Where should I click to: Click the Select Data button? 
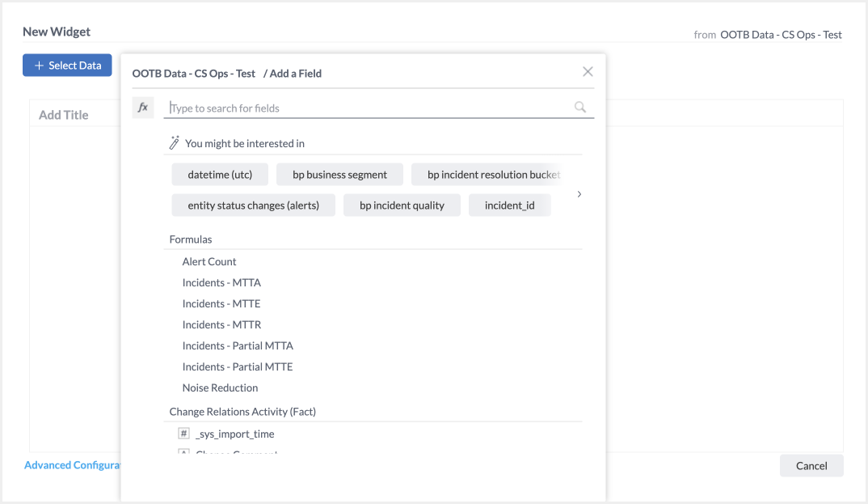[x=68, y=66]
